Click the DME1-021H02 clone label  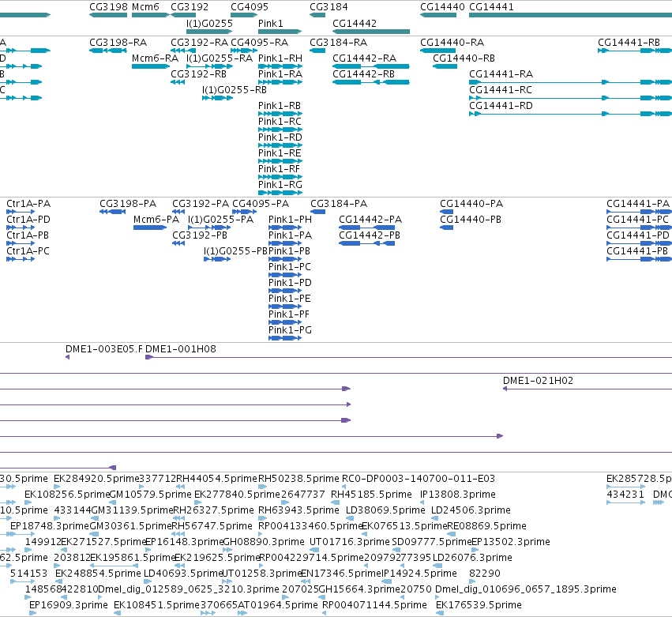(x=538, y=380)
